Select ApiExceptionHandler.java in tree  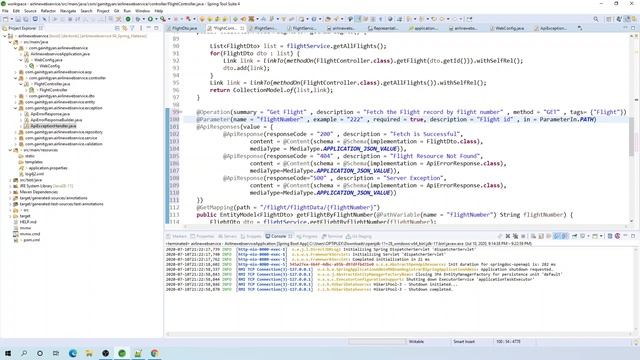(x=53, y=126)
